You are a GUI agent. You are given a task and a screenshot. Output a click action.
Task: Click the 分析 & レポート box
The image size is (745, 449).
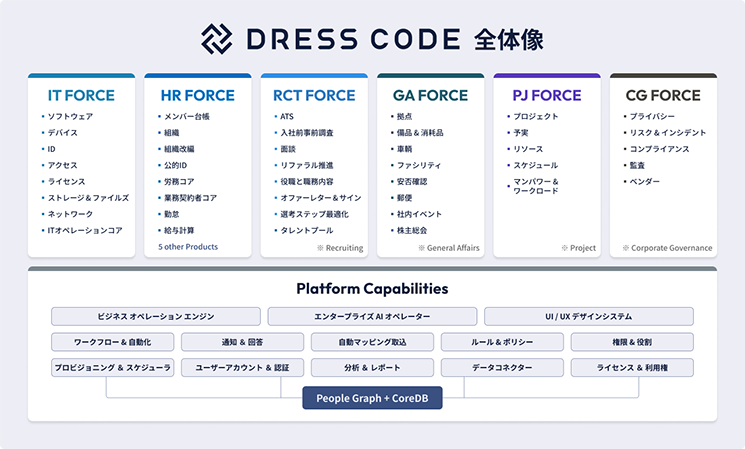click(x=372, y=368)
